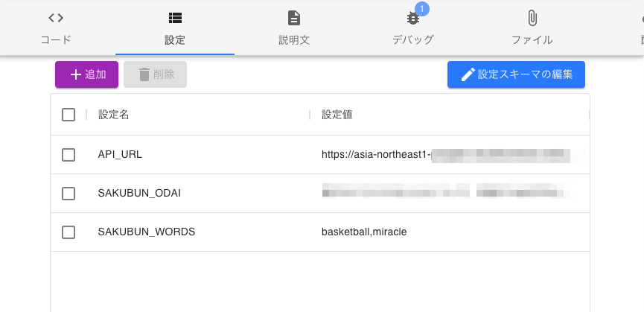Open the 説明文 document icon

click(x=293, y=18)
